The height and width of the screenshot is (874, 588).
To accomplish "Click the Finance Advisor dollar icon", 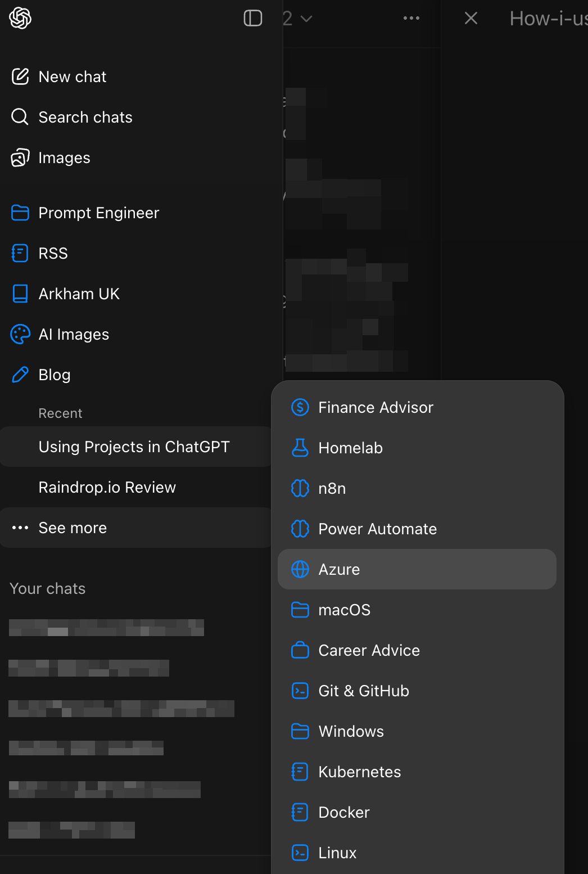I will [x=300, y=407].
